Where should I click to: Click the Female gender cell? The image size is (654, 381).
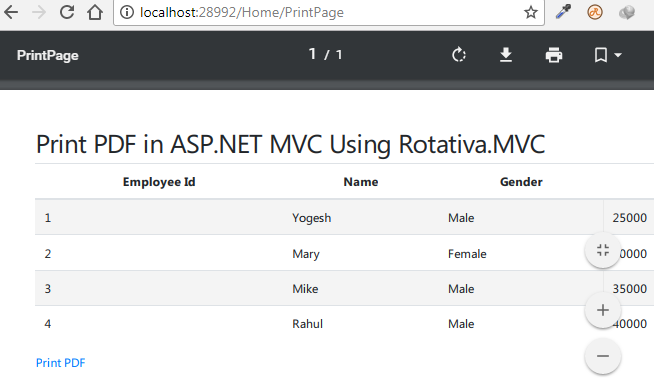[467, 254]
